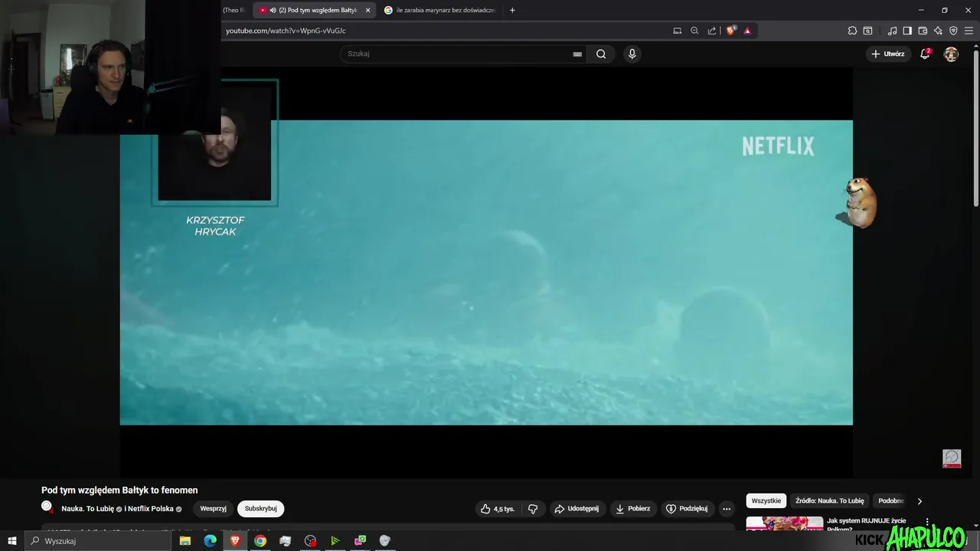Open the browser extensions puzzle icon
980x551 pixels.
852,31
